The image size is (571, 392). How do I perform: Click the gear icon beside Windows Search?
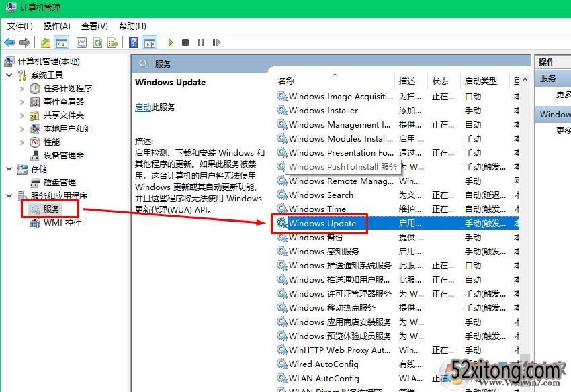tap(281, 195)
